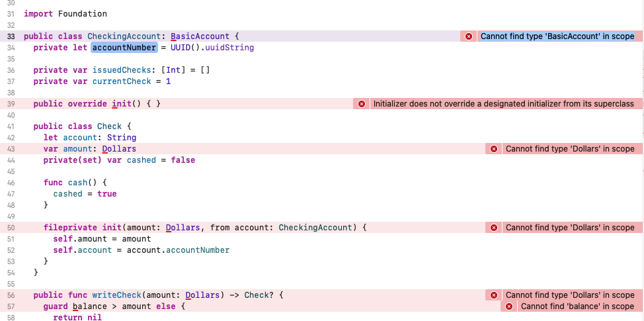Click the error icon on line 50

click(x=494, y=228)
